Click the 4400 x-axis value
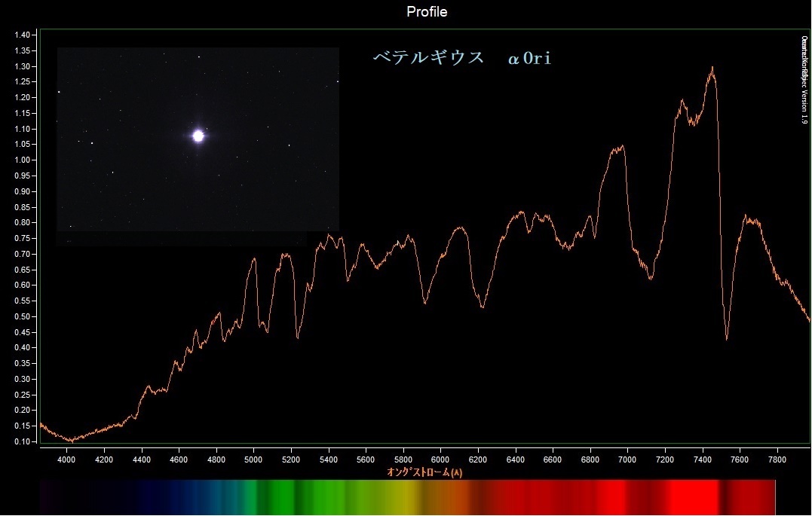Viewport: 812px width, 516px height. point(142,460)
